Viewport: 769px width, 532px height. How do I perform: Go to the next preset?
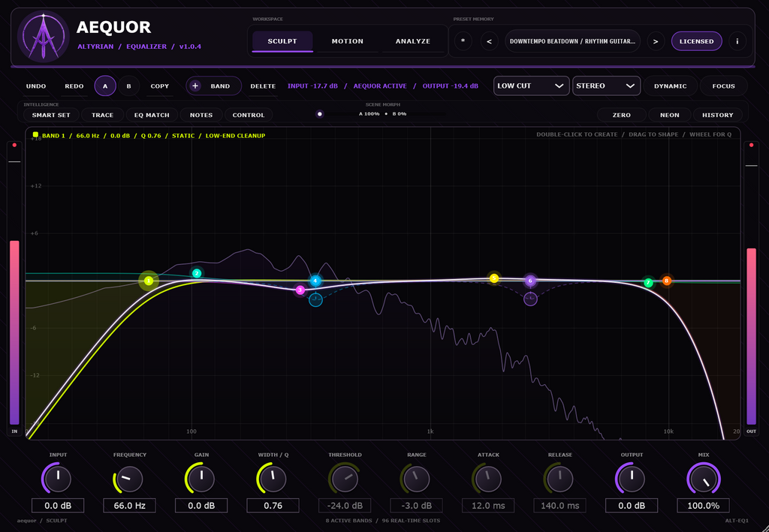(655, 41)
